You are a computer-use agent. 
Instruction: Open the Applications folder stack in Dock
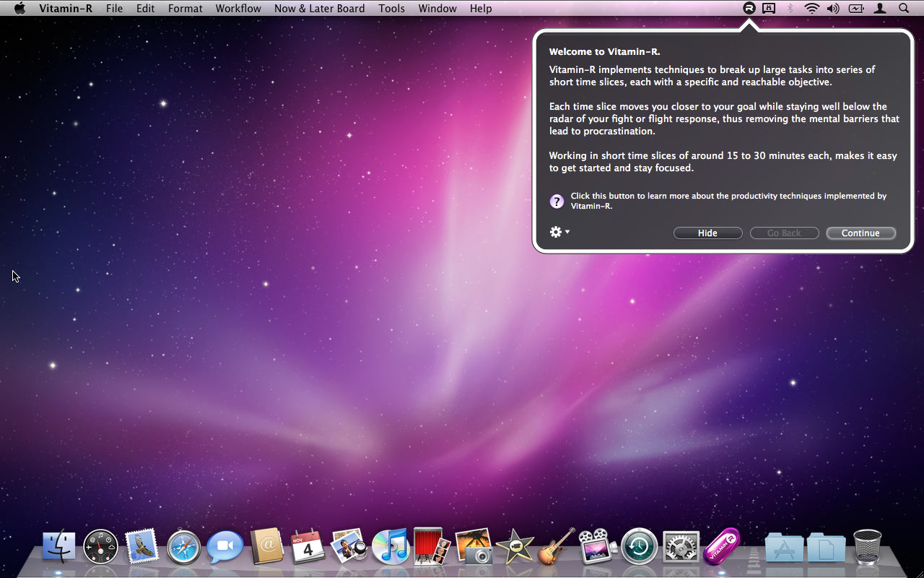785,548
